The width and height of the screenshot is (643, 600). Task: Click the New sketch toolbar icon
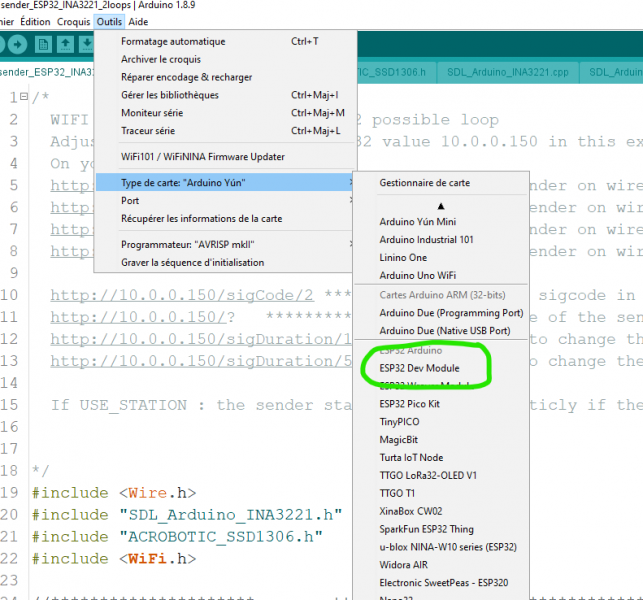coord(43,44)
